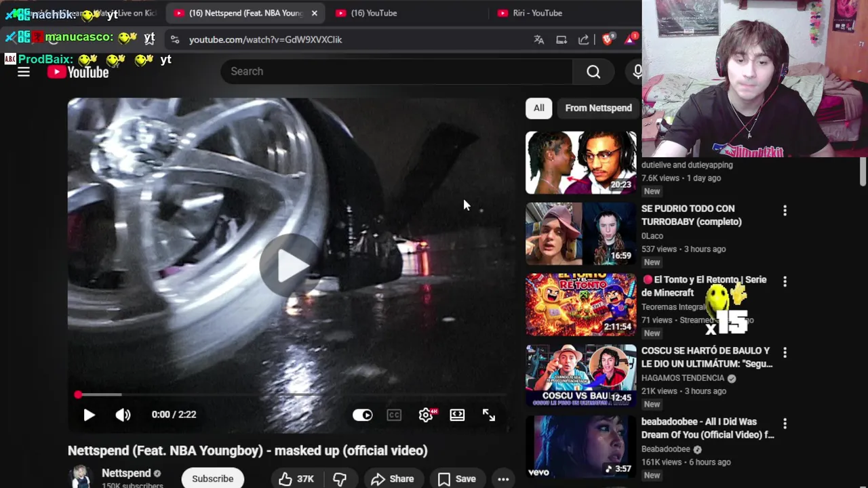Open the options menu for SE PUDRIO TODO video
Image resolution: width=868 pixels, height=488 pixels.
[785, 211]
